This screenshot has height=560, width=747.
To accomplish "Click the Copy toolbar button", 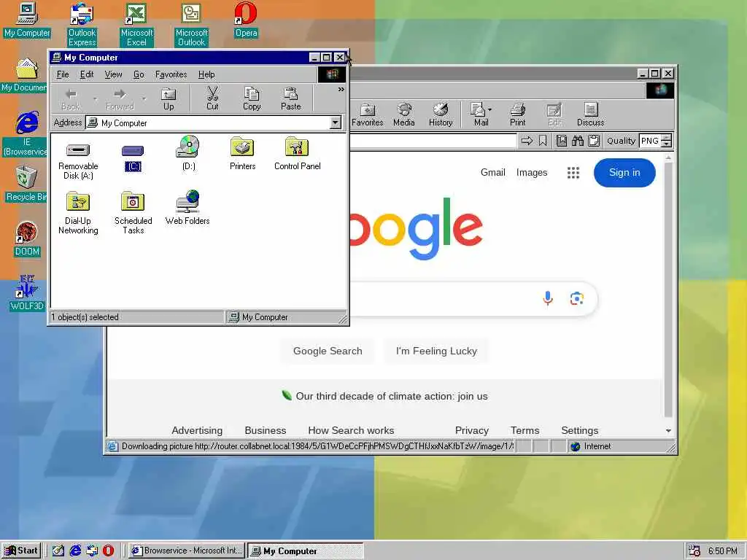I will point(252,99).
